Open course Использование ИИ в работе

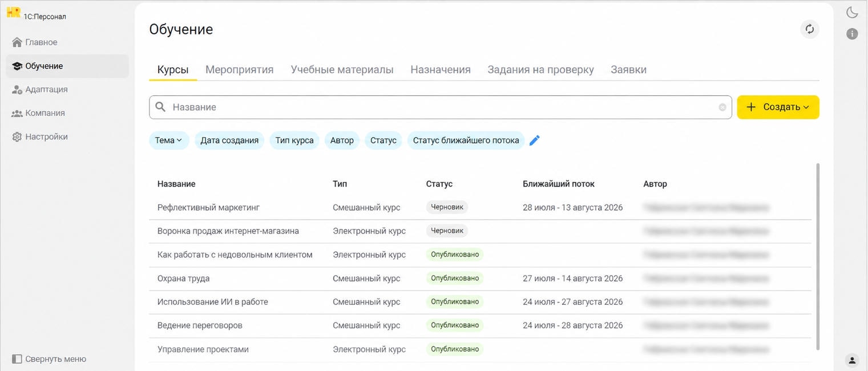[x=213, y=302]
